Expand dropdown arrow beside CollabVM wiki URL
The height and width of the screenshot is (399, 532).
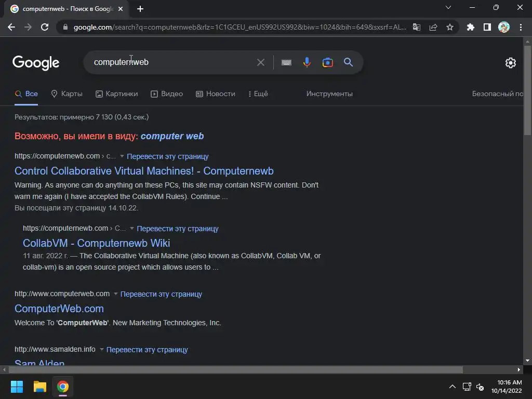point(132,229)
